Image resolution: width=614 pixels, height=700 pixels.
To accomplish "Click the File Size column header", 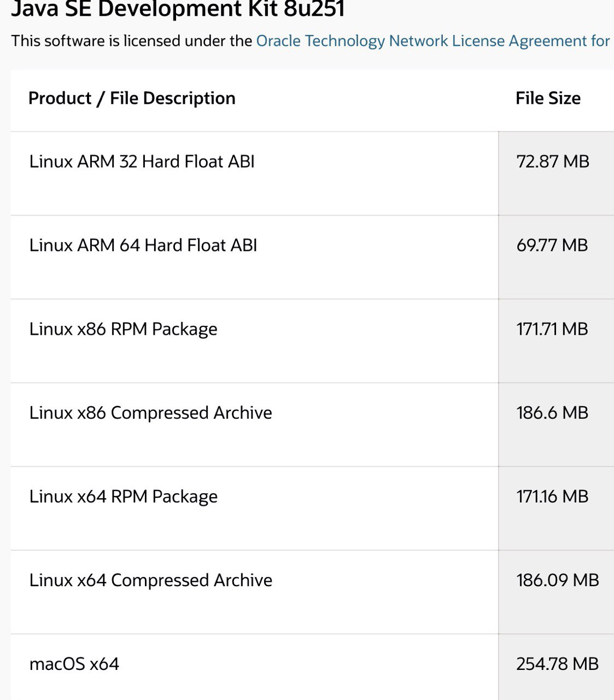I will 548,98.
